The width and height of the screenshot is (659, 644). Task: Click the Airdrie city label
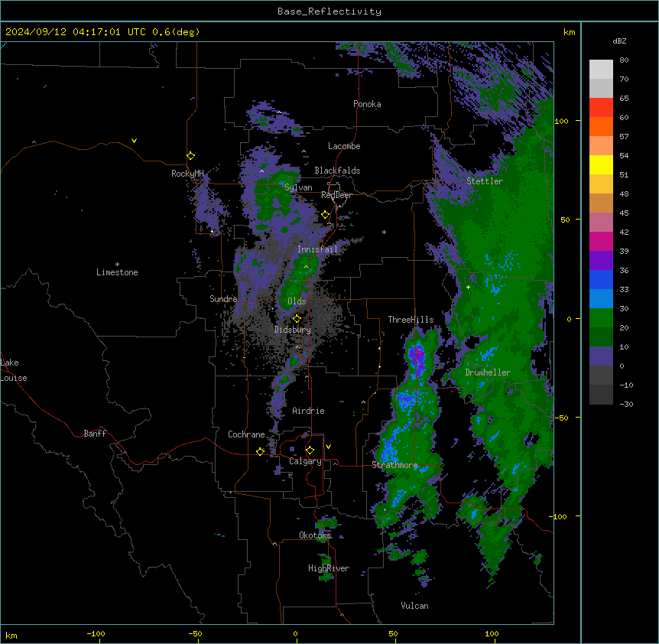click(x=309, y=411)
